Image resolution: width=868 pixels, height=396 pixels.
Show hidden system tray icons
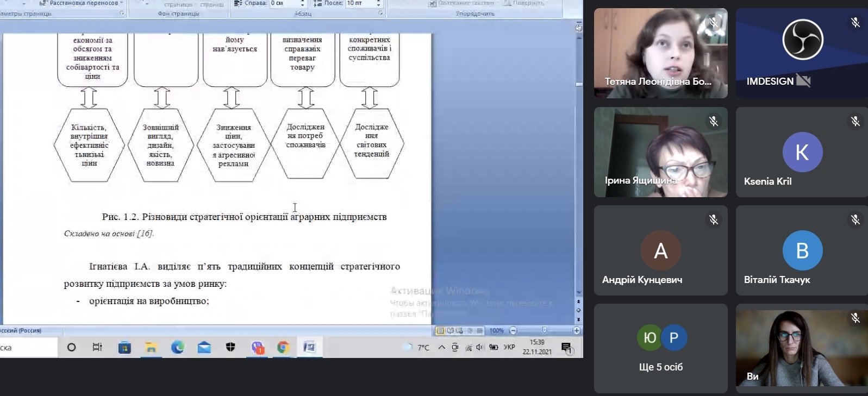coord(441,347)
